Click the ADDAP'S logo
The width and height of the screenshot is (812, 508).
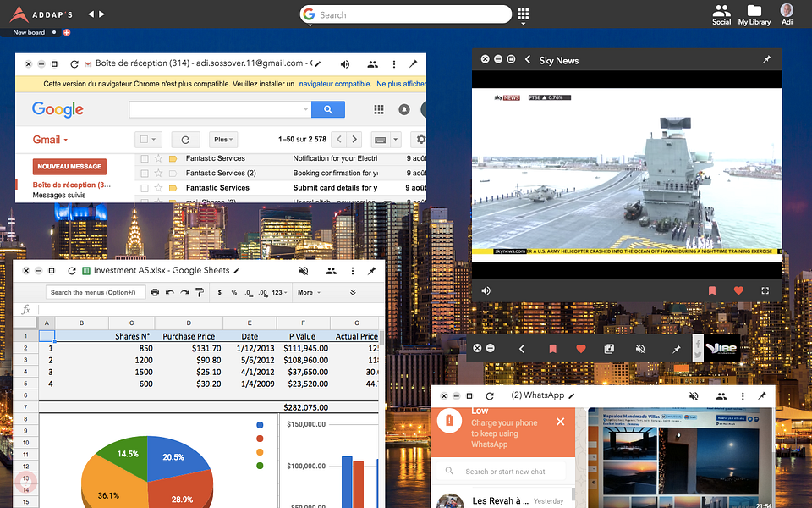tap(41, 14)
